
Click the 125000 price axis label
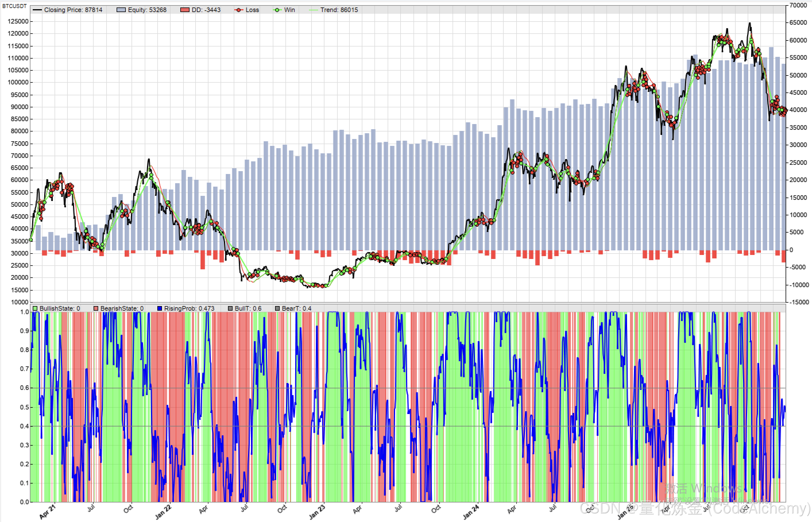(18, 21)
